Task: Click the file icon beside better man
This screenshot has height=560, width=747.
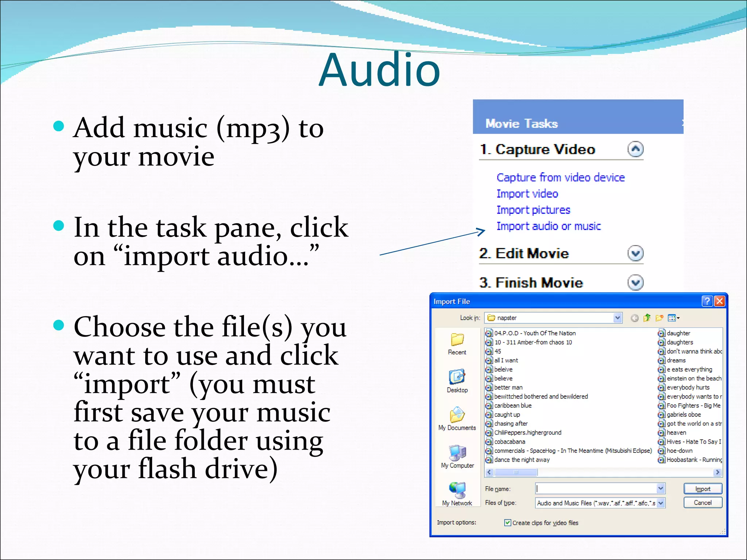Action: coord(489,388)
